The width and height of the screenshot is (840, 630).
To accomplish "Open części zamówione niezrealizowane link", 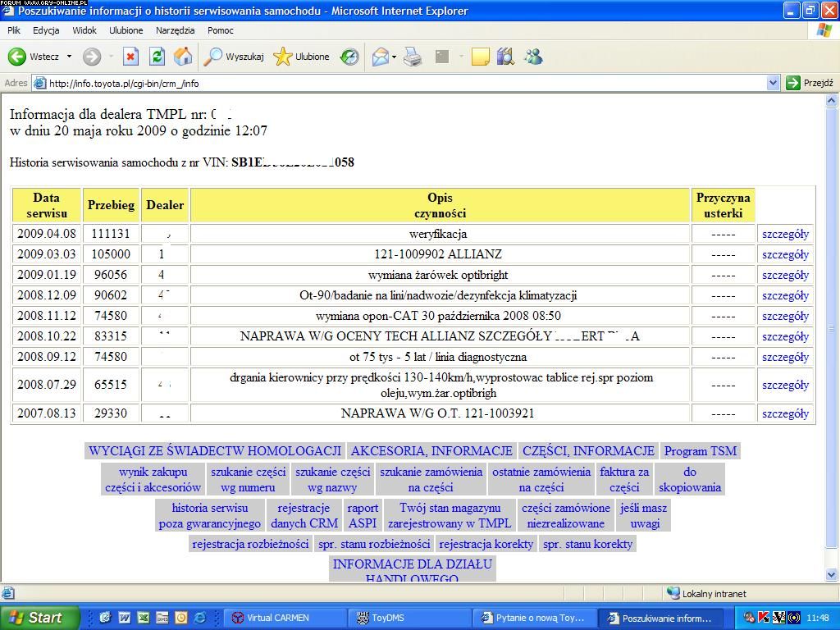I will [x=566, y=515].
